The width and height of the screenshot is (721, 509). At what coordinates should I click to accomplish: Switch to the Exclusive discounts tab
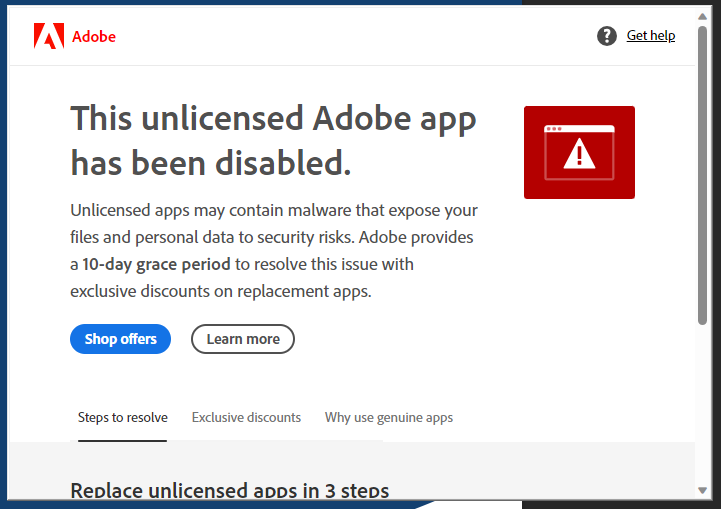click(x=246, y=418)
